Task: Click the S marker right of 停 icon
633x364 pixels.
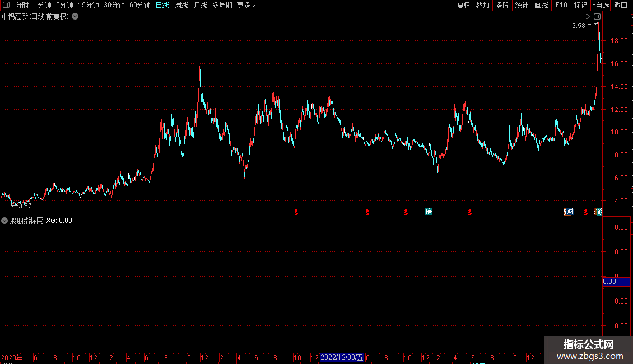Action: (x=470, y=212)
